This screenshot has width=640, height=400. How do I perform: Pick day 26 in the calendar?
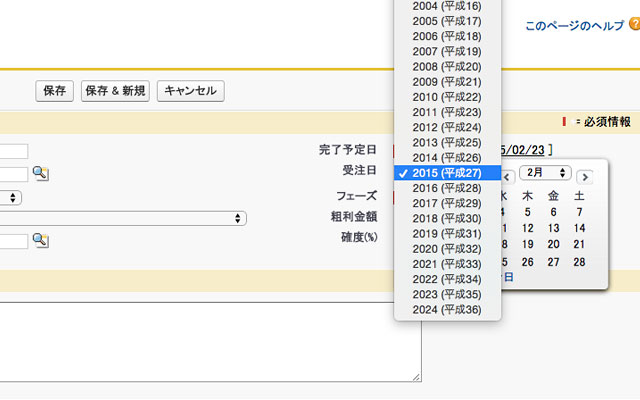pos(528,262)
